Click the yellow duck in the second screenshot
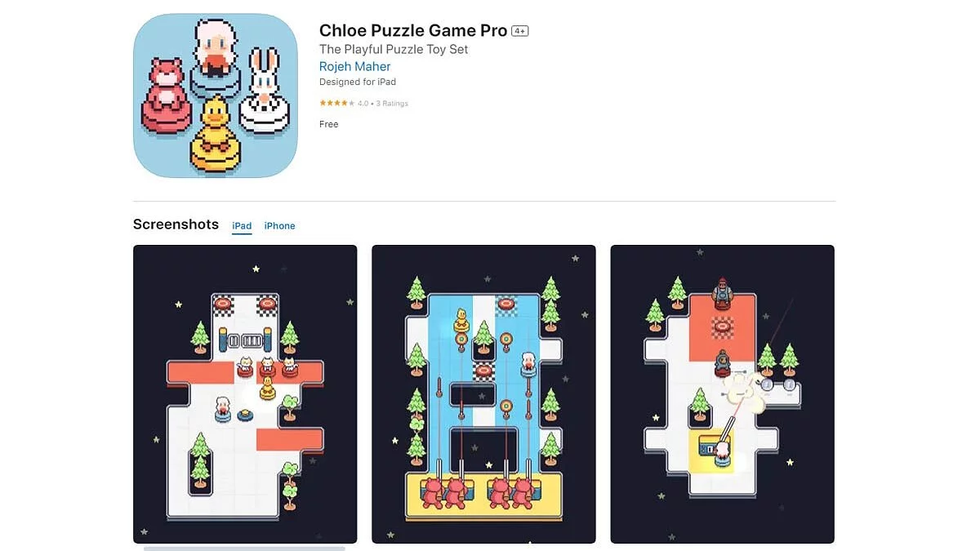 click(x=461, y=319)
